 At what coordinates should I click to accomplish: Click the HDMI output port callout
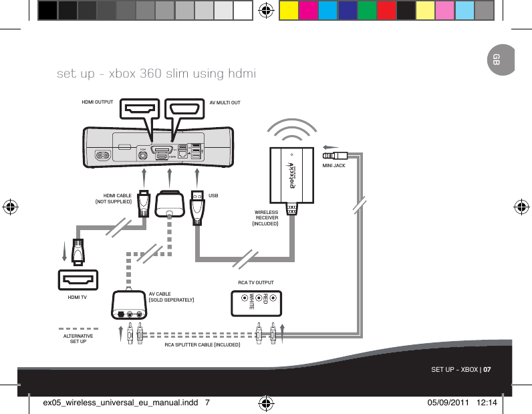(140, 108)
